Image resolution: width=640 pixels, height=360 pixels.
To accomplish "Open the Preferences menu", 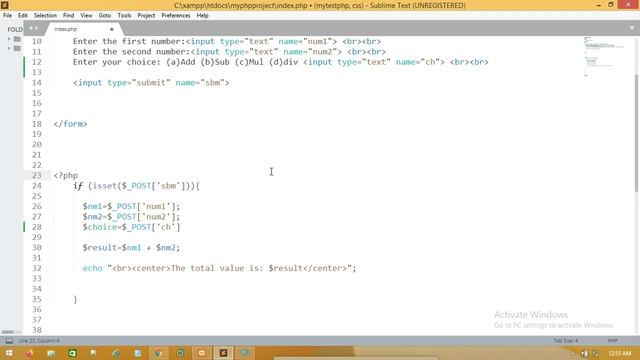I will pyautogui.click(x=176, y=16).
